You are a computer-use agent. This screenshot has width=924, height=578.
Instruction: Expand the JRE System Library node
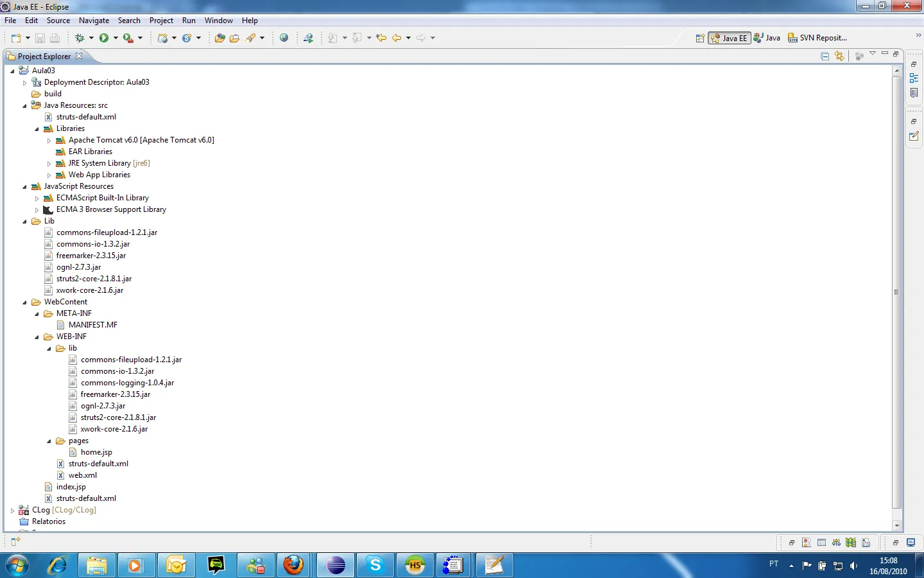(49, 164)
